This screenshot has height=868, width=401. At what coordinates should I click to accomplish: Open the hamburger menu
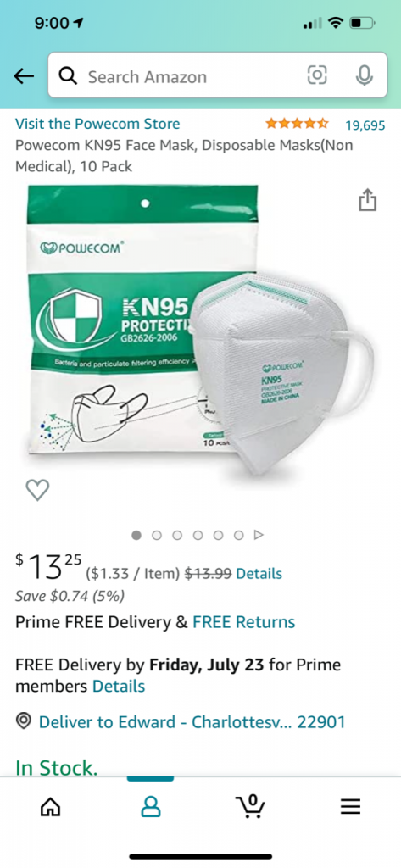350,807
